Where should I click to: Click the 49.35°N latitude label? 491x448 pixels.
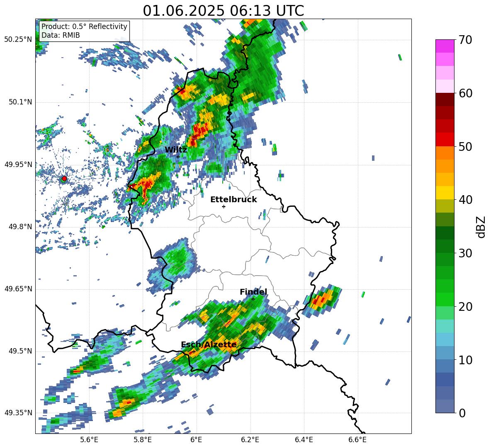(18, 413)
